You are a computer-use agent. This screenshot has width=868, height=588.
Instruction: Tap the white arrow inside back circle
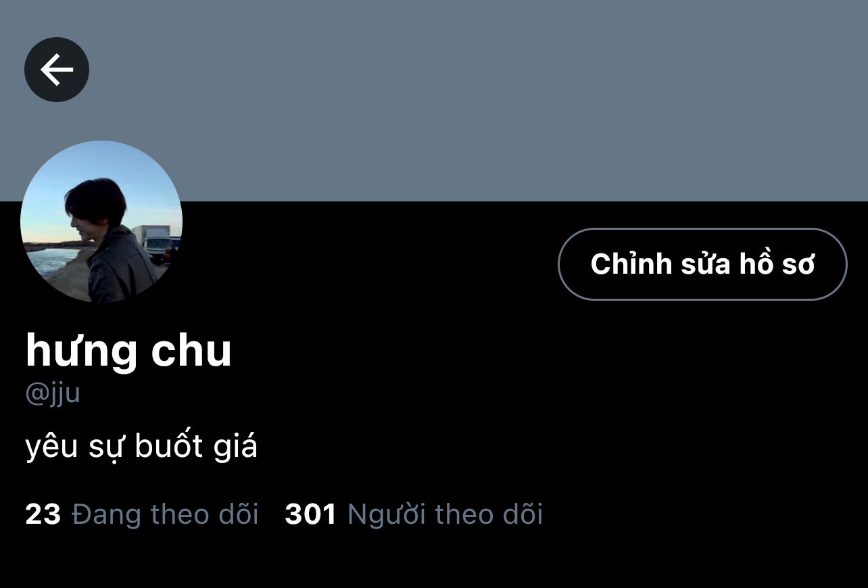click(x=57, y=70)
